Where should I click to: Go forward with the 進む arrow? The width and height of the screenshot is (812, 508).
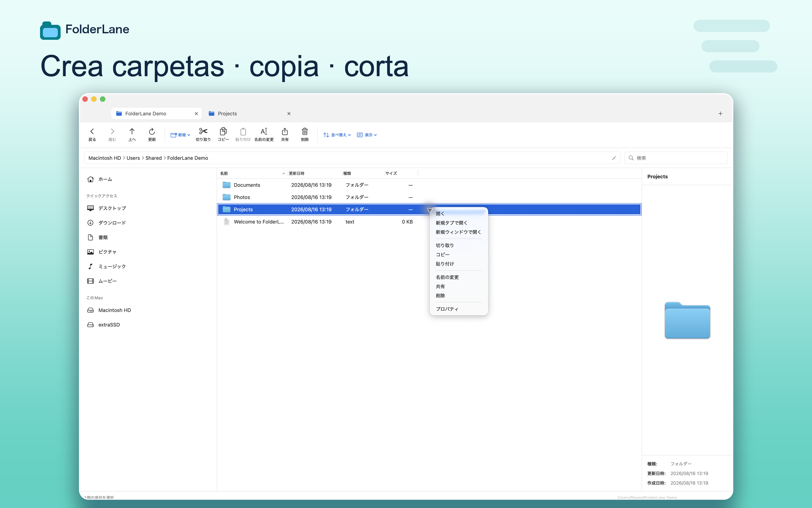tap(112, 134)
